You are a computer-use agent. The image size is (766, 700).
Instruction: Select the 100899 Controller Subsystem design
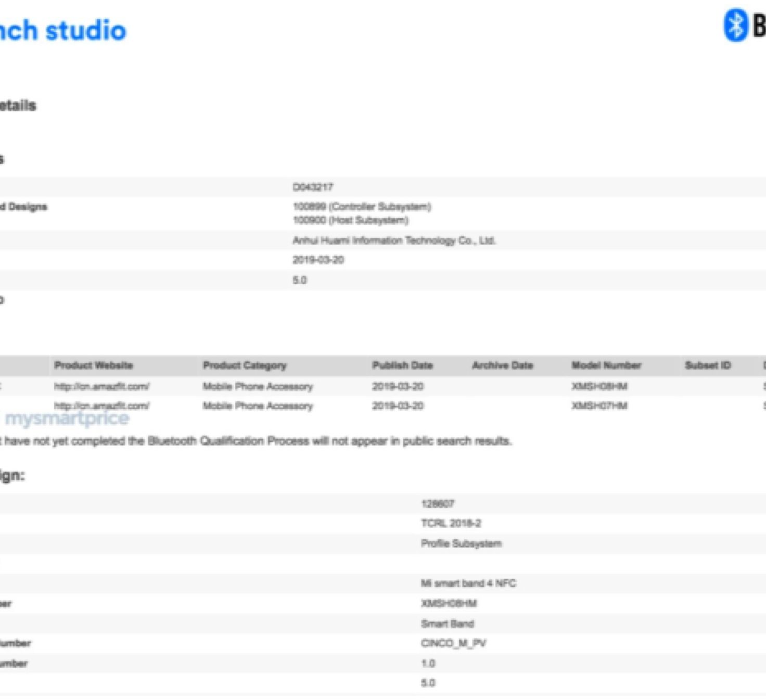coord(362,207)
